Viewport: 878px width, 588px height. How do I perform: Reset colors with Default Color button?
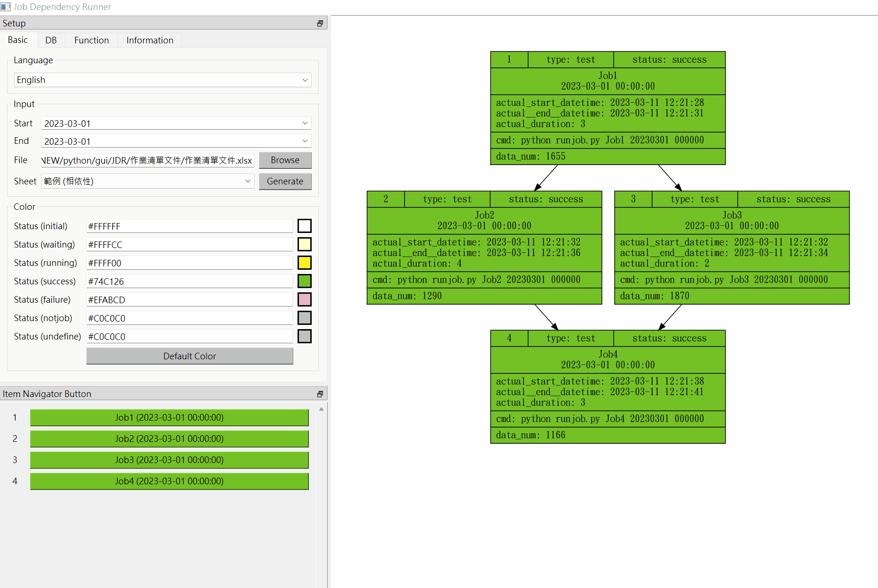[189, 356]
